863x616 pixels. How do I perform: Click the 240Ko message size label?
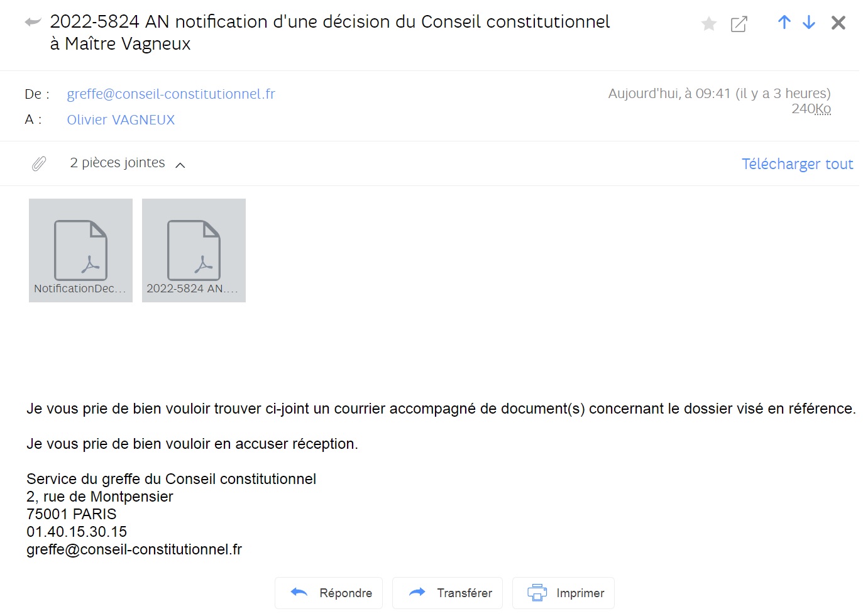(811, 109)
